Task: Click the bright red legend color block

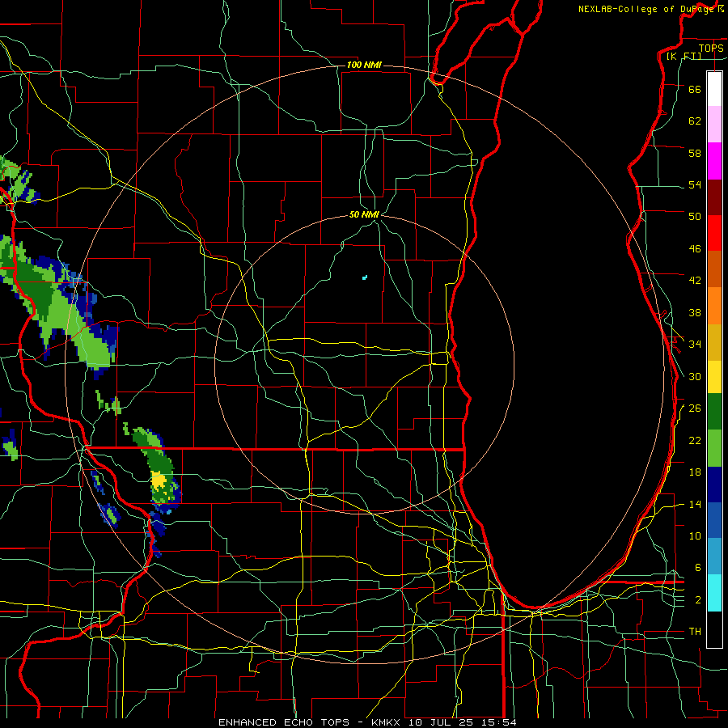Action: coord(714,233)
